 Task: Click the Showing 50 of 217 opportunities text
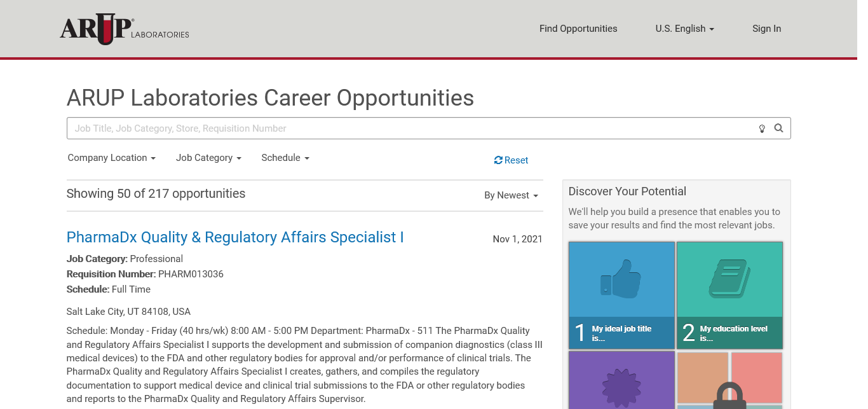[x=156, y=193]
